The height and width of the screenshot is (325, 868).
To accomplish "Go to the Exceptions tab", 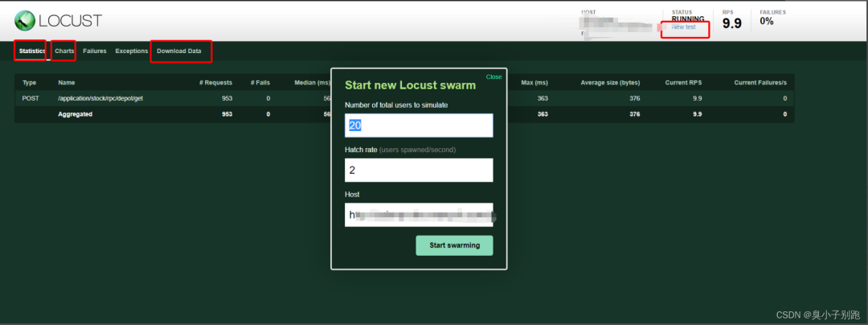I will [x=131, y=51].
